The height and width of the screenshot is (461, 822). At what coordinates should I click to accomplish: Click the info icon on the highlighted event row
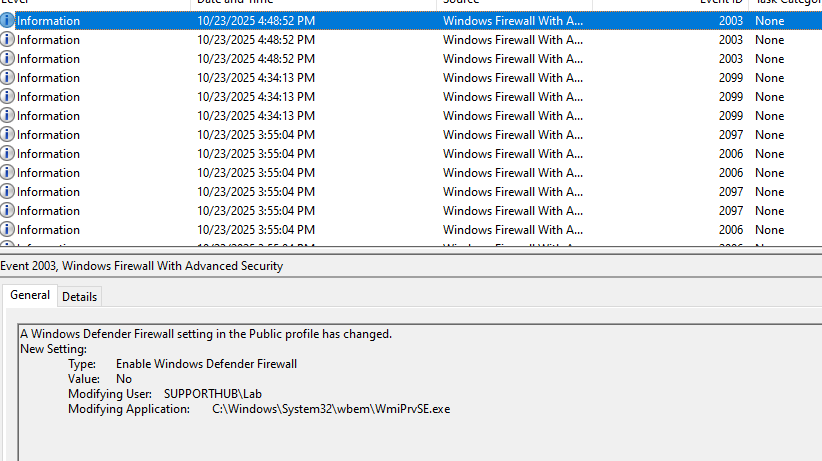click(8, 21)
